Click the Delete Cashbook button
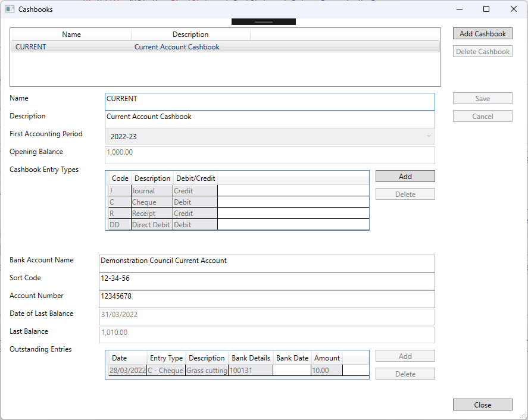Image resolution: width=528 pixels, height=420 pixels. pos(483,52)
